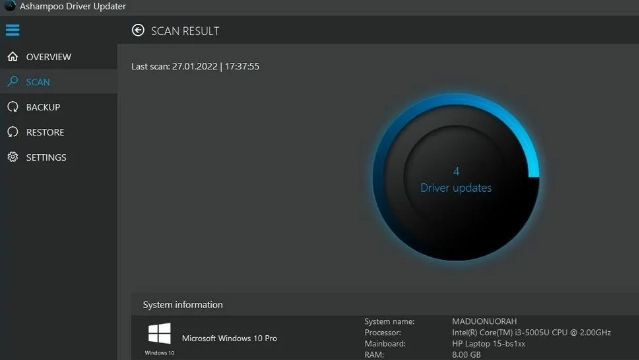Click the Settings gear icon
Viewport: 639px width, 360px height.
click(x=13, y=157)
